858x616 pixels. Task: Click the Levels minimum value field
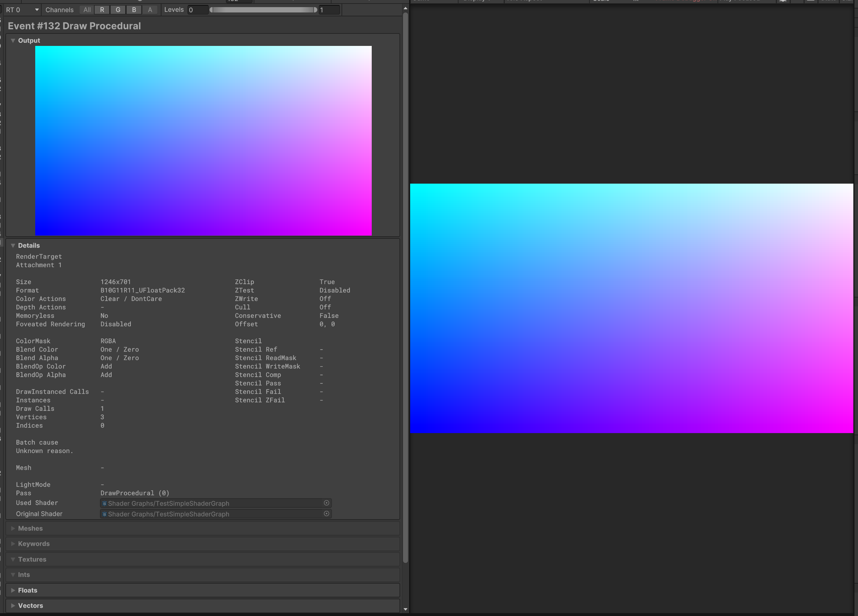197,10
